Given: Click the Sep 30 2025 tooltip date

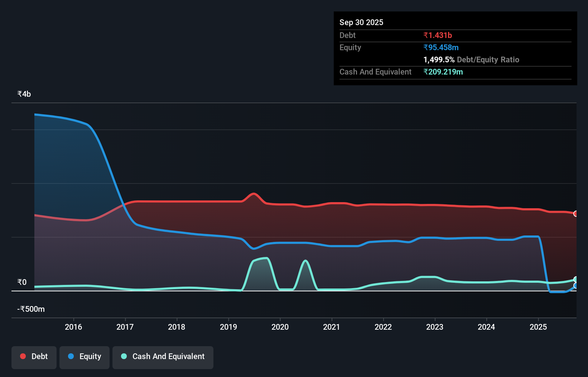Looking at the screenshot, I should pos(361,22).
